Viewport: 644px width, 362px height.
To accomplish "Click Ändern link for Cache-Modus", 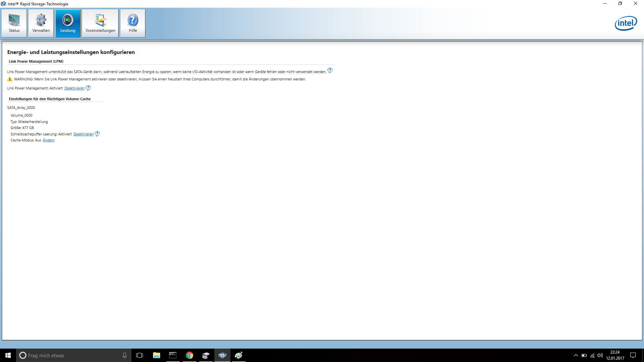I will point(49,140).
